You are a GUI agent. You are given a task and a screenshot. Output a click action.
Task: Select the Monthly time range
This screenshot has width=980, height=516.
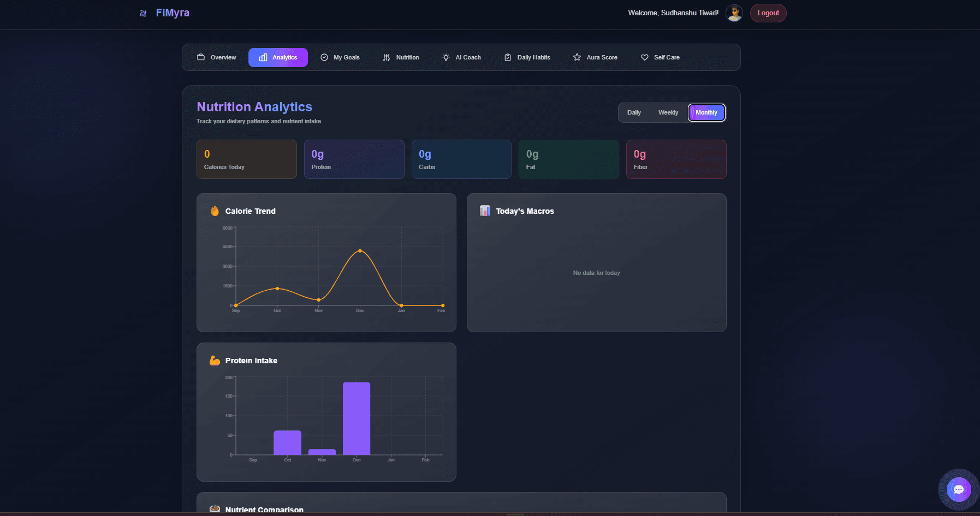click(x=706, y=112)
